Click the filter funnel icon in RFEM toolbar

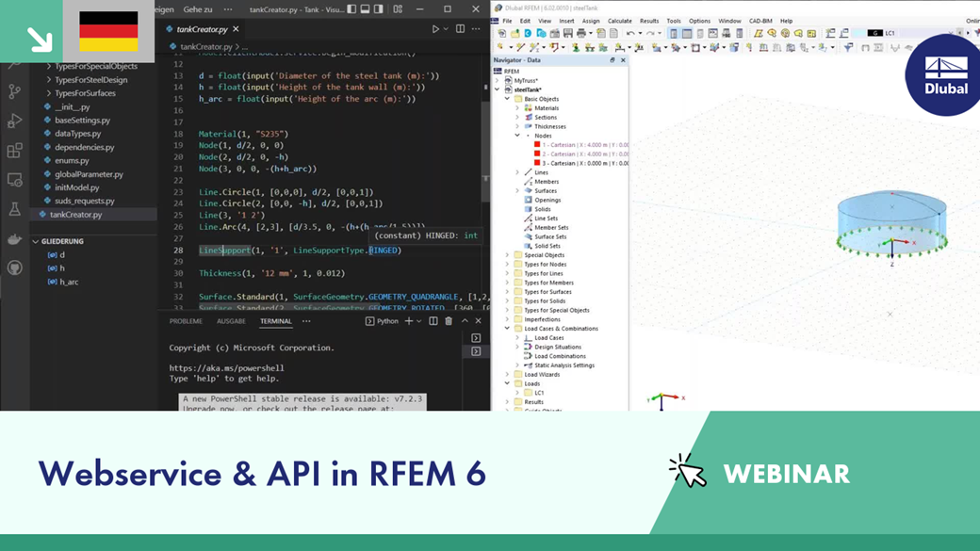pos(848,47)
